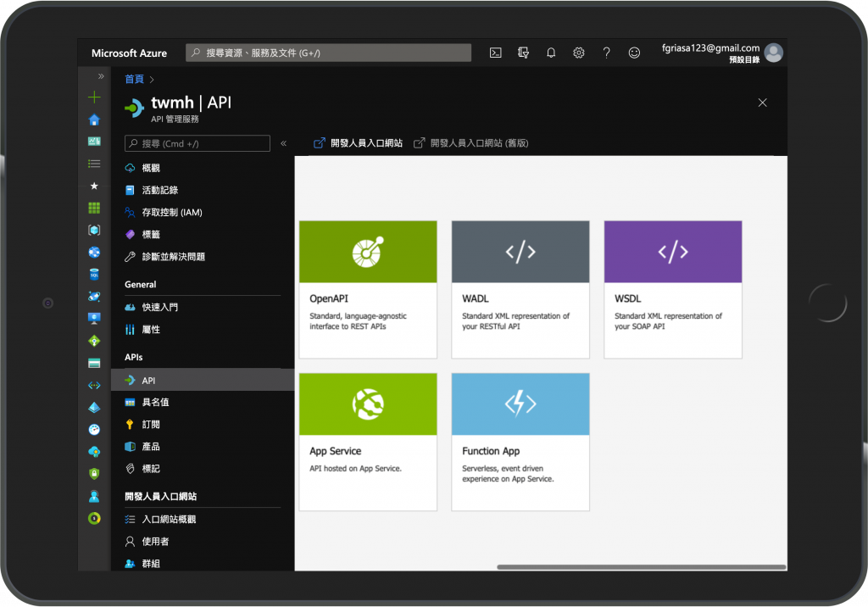Open the Virtual machines monitor icon in the sidebar

click(x=94, y=319)
